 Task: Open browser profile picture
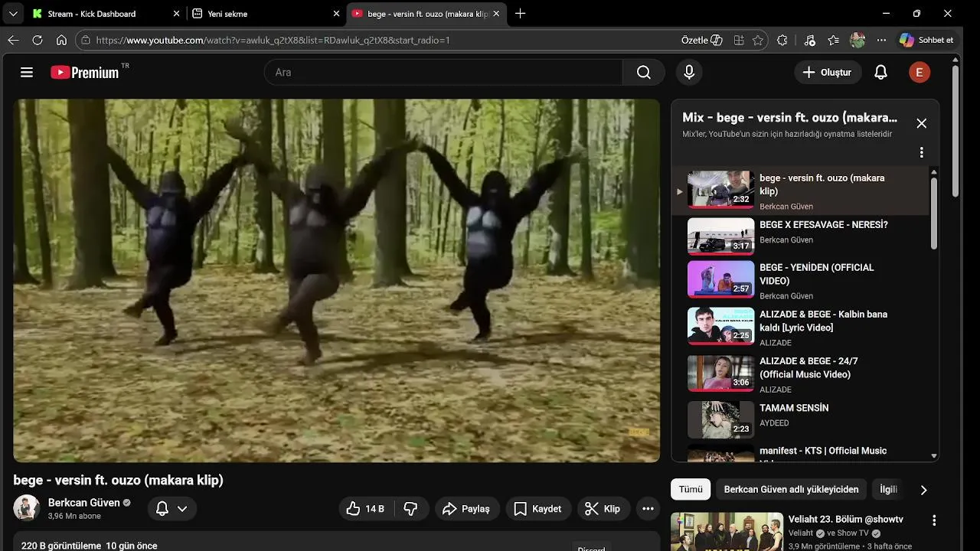857,40
